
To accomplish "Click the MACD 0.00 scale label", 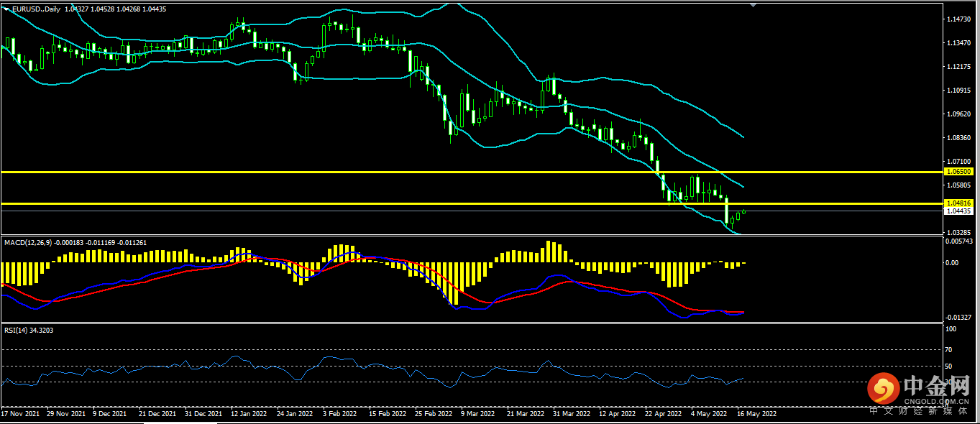I will (x=951, y=263).
